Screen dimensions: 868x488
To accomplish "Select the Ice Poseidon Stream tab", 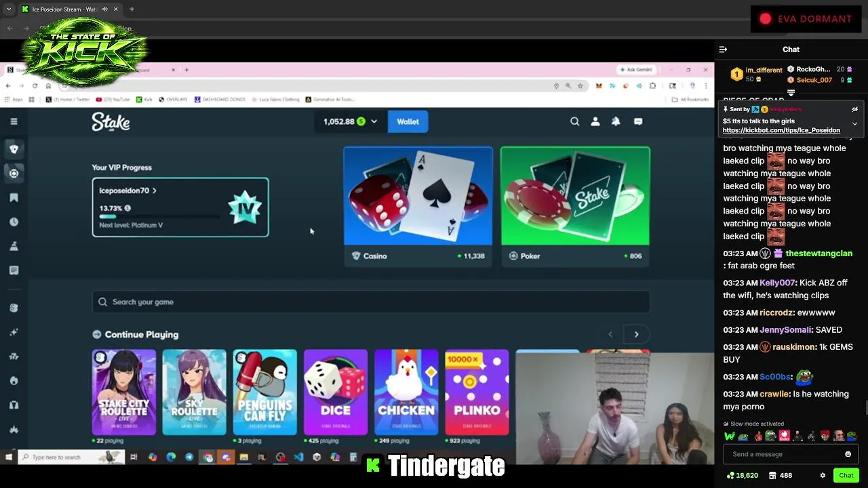I will coord(69,9).
